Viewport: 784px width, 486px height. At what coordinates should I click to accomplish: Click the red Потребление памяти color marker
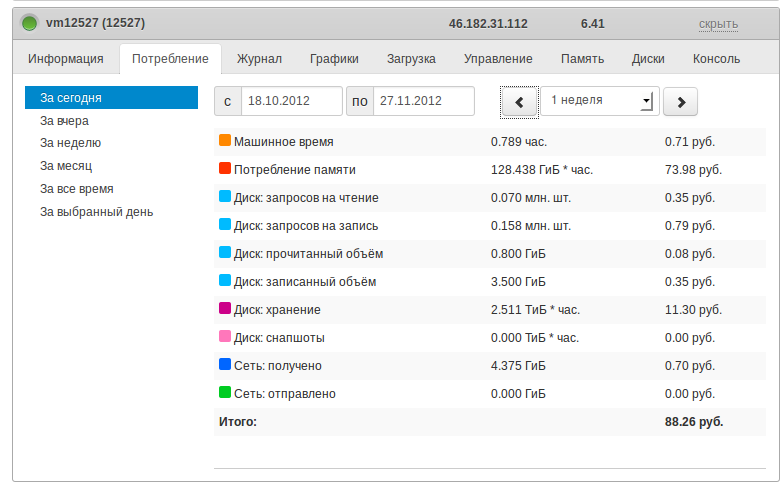[225, 169]
